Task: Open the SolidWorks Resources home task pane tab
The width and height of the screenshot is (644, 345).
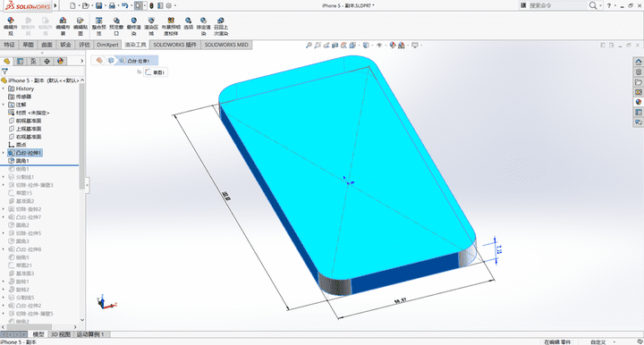Action: (x=639, y=62)
